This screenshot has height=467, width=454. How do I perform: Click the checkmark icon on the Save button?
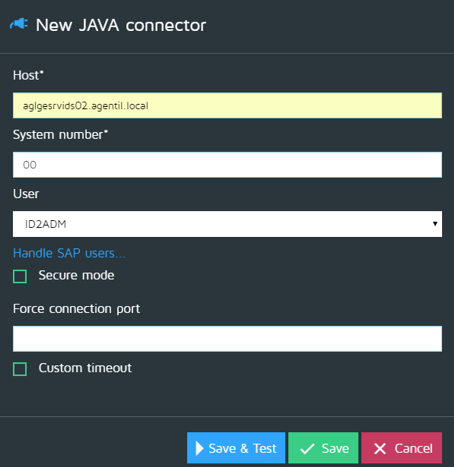[307, 449]
